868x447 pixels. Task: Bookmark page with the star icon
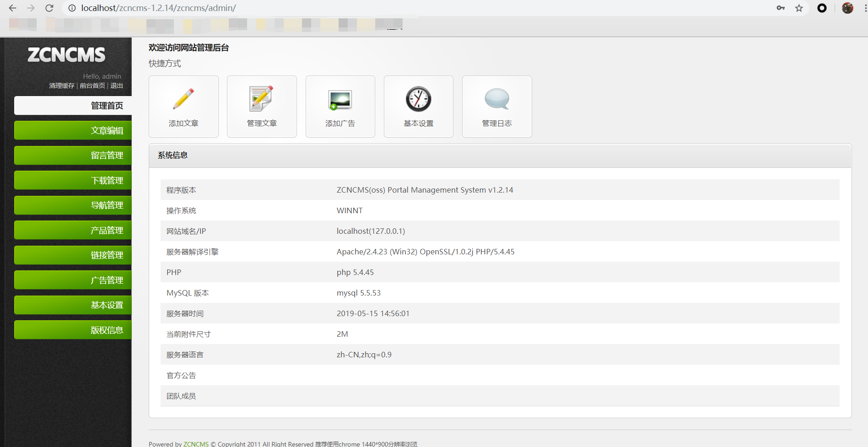pos(799,8)
